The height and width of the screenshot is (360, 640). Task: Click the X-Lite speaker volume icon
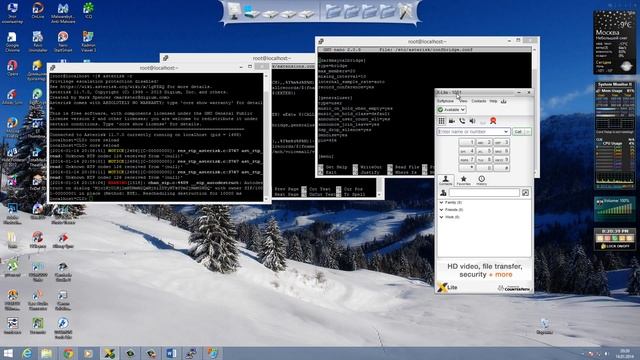click(x=472, y=121)
